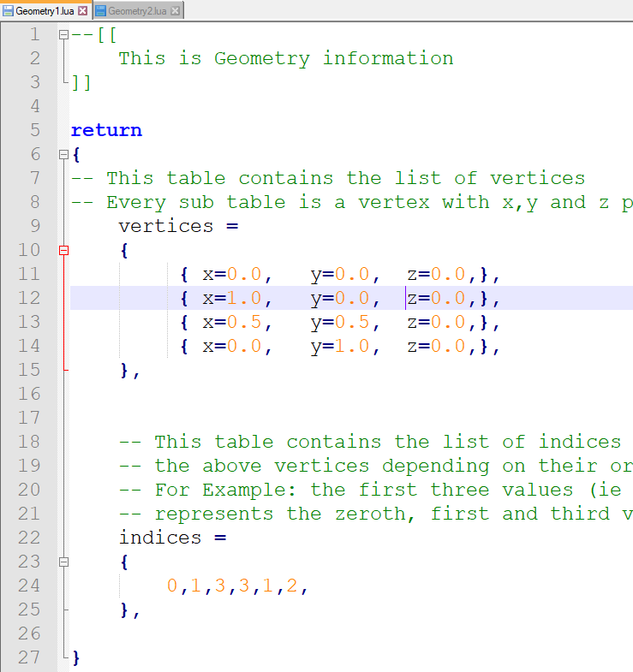Click comment 'represents the zeroth, first and third'
Viewport: 633px width, 672px height.
394,514
